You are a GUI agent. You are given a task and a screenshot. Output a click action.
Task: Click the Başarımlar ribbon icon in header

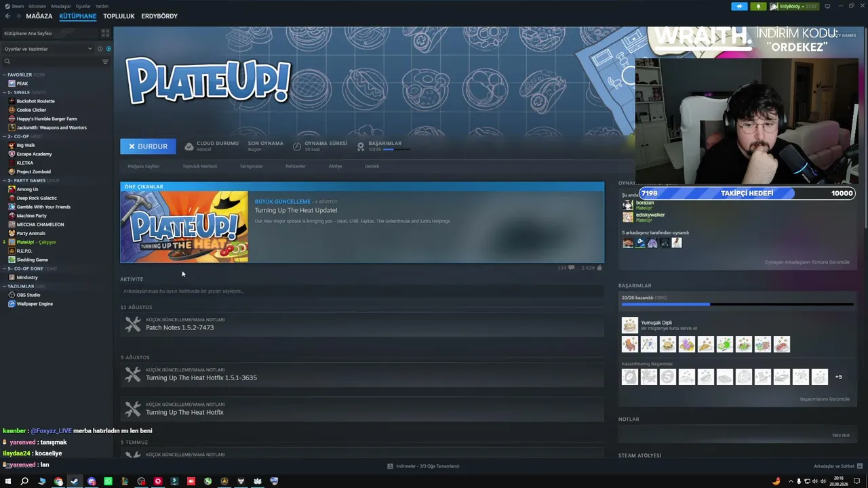[x=361, y=146]
